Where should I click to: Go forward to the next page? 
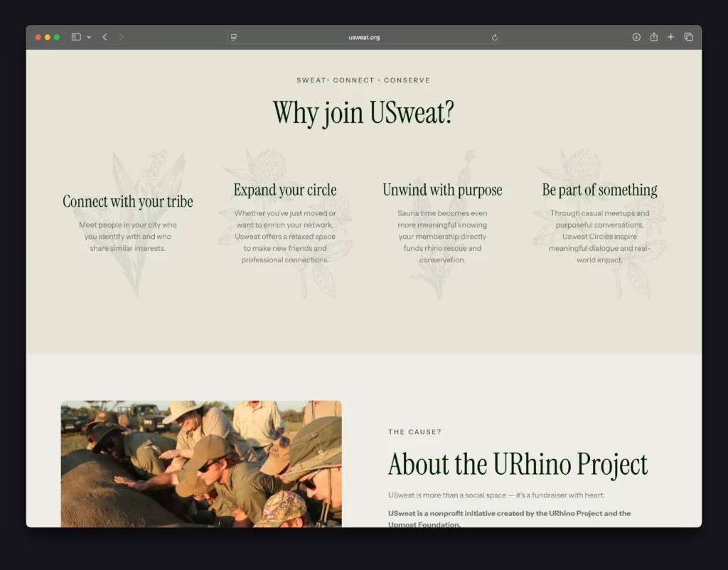click(121, 37)
